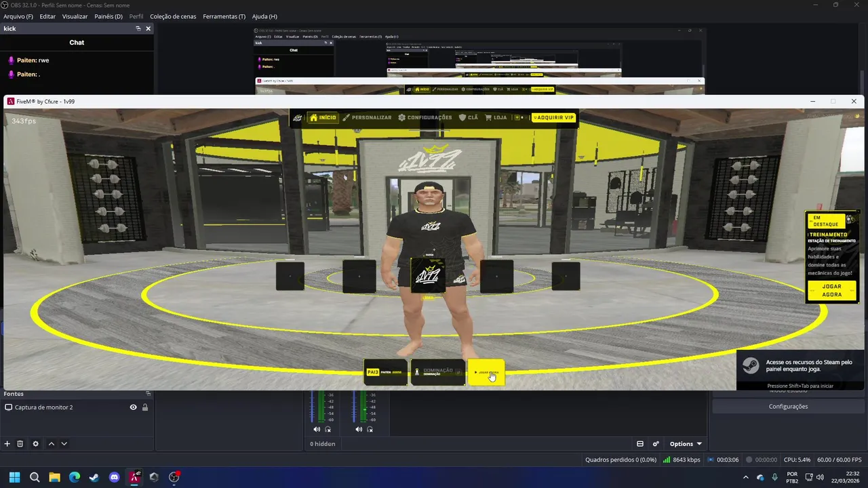This screenshot has width=868, height=488.
Task: Click the coin balance indicator next to LOJA
Action: pyautogui.click(x=519, y=117)
